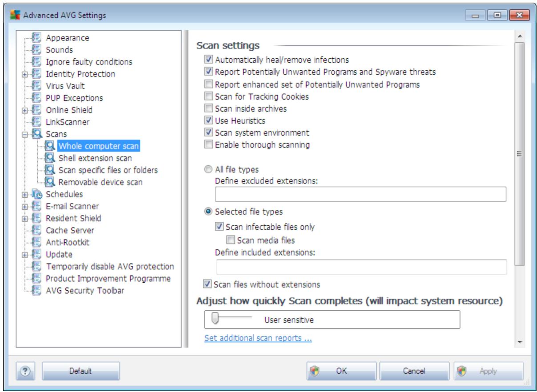The image size is (537, 392).
Task: Select the Selected file types radio button
Action: (x=208, y=212)
